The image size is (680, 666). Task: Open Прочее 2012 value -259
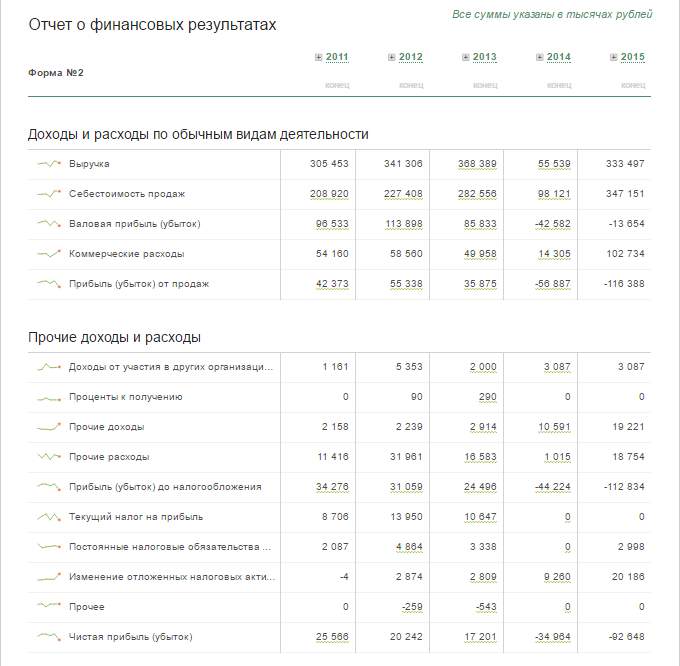(x=412, y=607)
